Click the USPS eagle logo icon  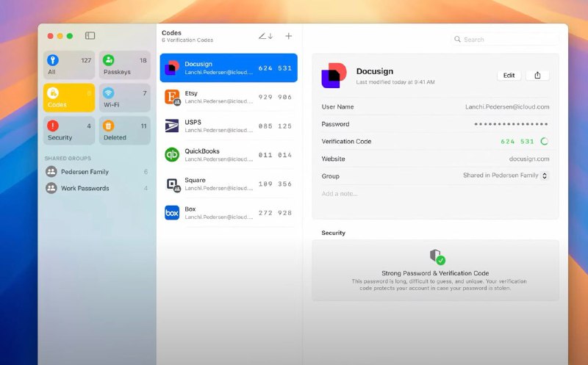coord(172,126)
